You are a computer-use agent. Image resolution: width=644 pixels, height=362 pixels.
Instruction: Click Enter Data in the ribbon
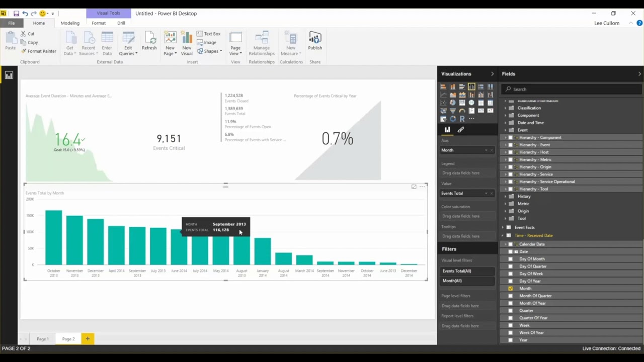107,44
